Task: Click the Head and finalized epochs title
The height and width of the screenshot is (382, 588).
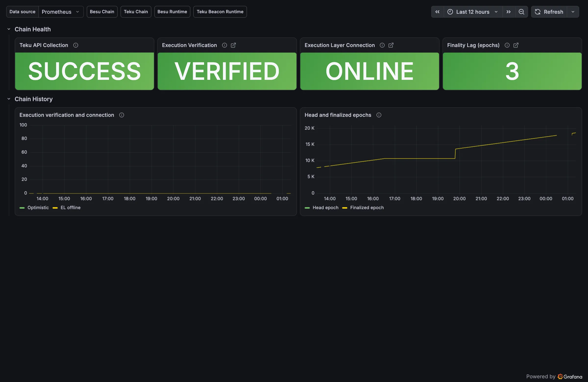Action: pyautogui.click(x=338, y=115)
